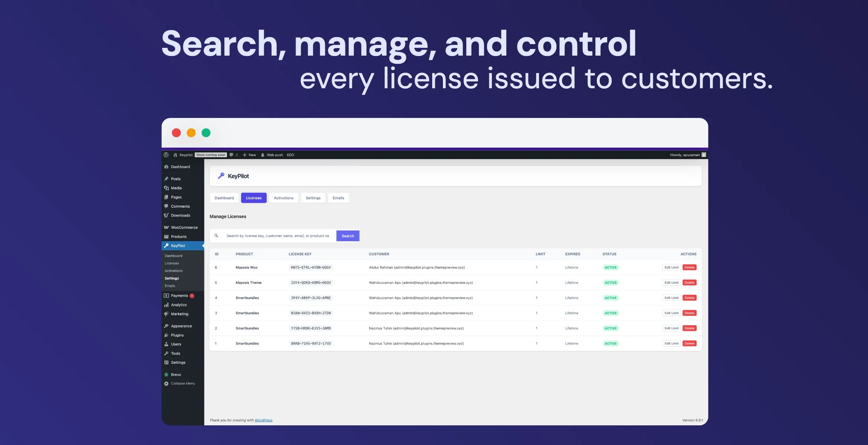Open Appearance menu in sidebar
Viewport: 868px width, 445px height.
click(181, 326)
